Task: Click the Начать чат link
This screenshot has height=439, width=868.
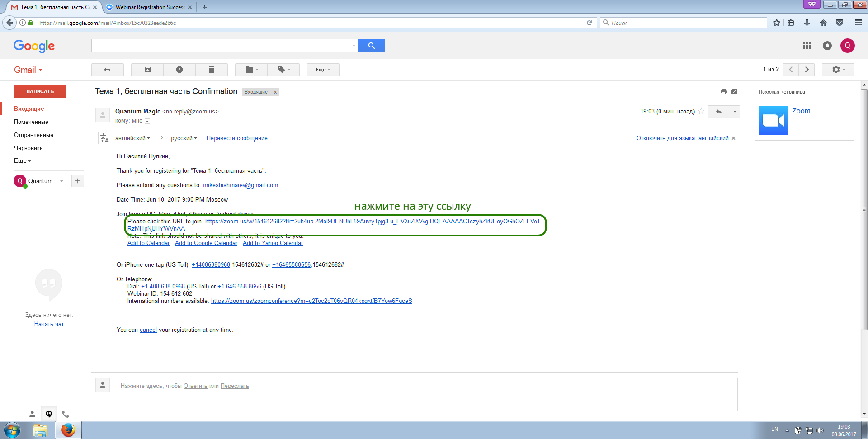Action: (49, 324)
